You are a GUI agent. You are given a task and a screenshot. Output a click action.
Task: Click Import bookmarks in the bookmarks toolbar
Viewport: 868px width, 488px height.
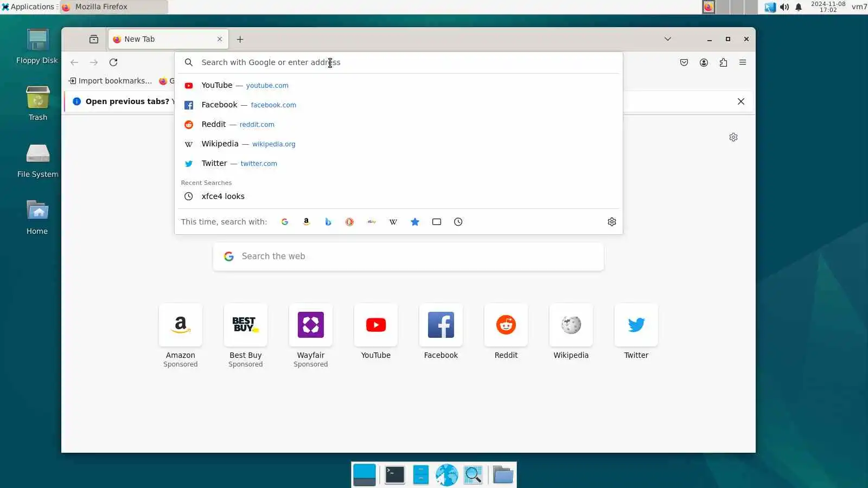(x=110, y=81)
